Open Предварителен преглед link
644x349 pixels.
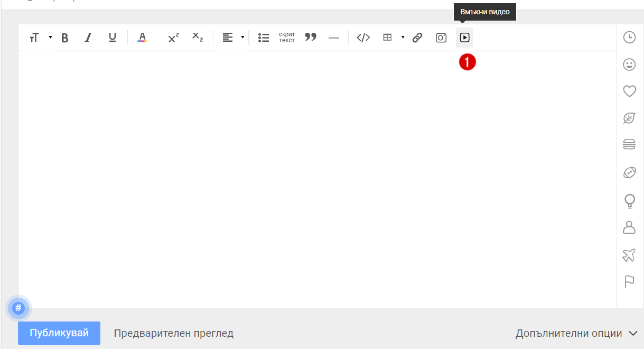tap(173, 334)
